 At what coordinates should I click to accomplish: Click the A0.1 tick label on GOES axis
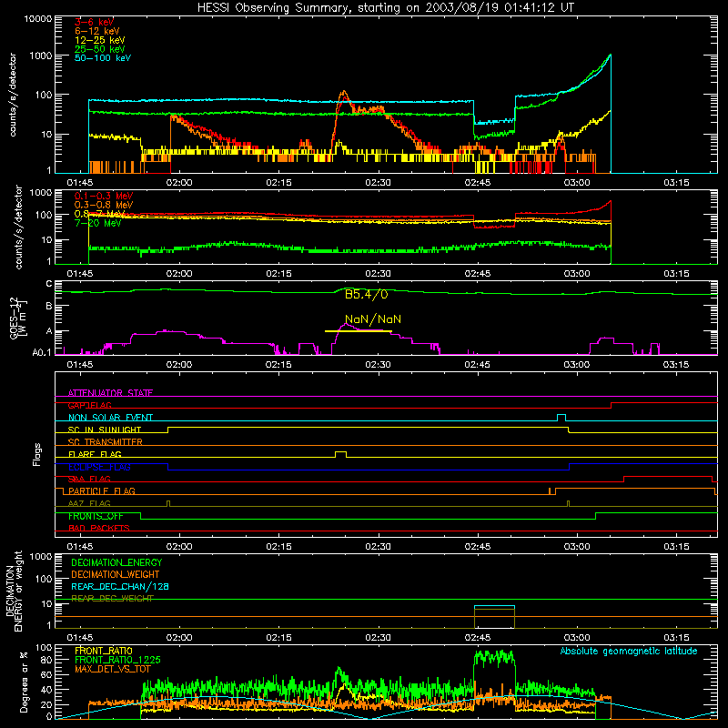coord(41,353)
